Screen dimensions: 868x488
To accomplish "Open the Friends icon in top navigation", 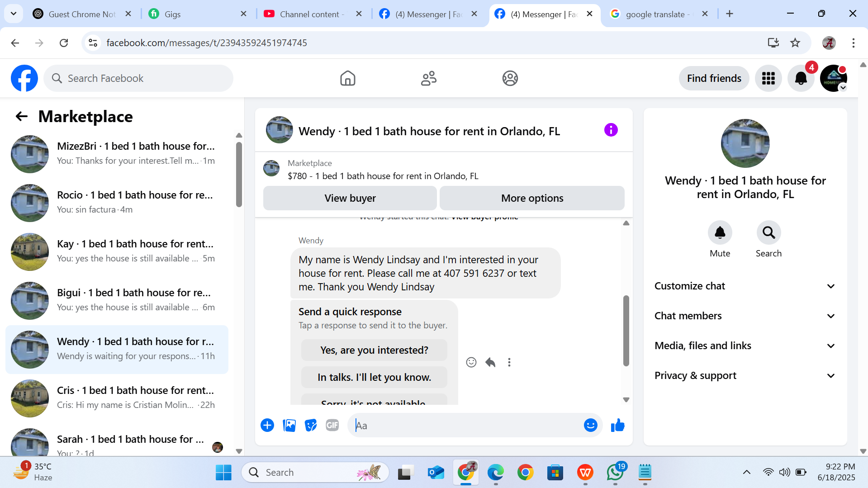I will point(428,78).
